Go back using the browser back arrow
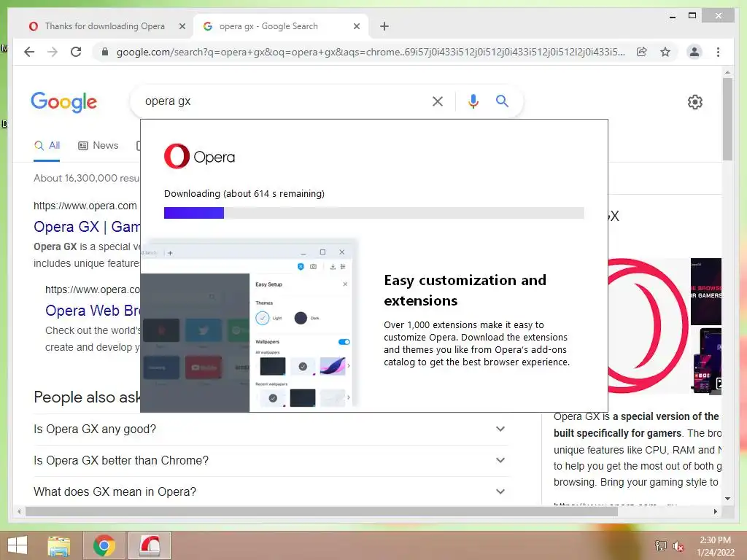Screen dimensions: 747x560 point(29,52)
